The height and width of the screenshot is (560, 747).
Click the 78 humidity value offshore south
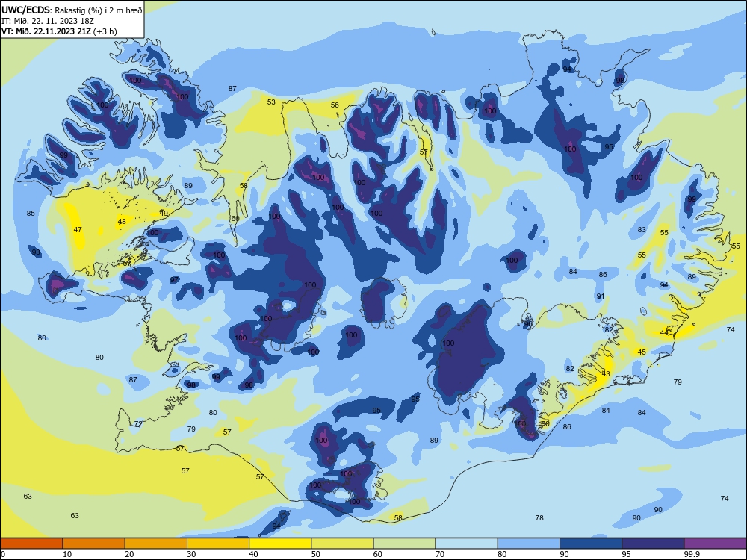(x=539, y=517)
